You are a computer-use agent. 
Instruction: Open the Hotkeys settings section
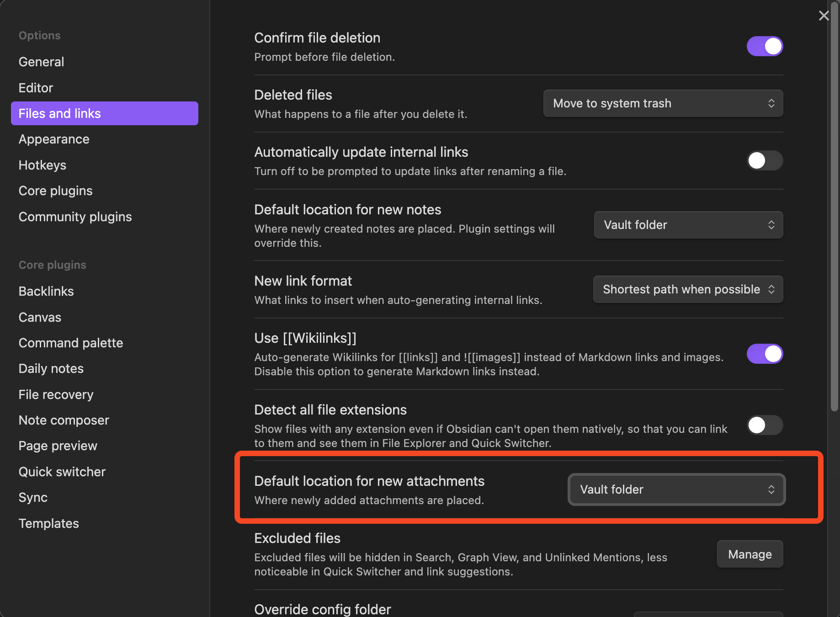(43, 165)
